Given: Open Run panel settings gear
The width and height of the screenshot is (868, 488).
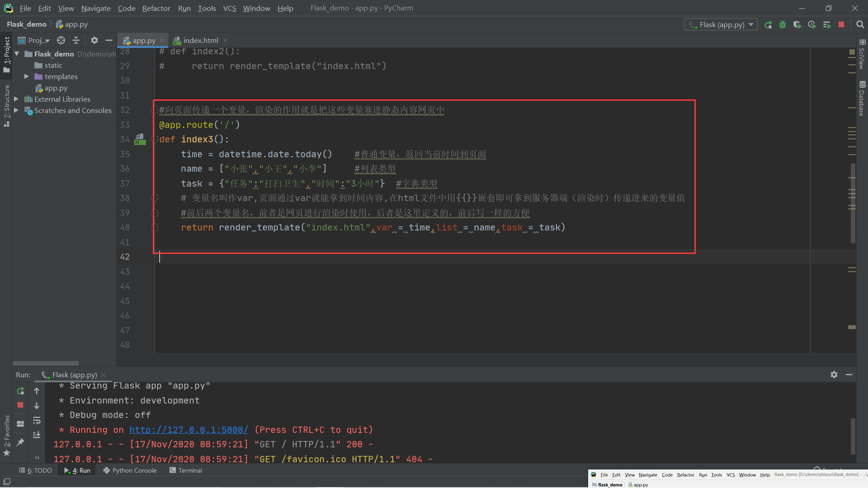Looking at the screenshot, I should pos(834,375).
